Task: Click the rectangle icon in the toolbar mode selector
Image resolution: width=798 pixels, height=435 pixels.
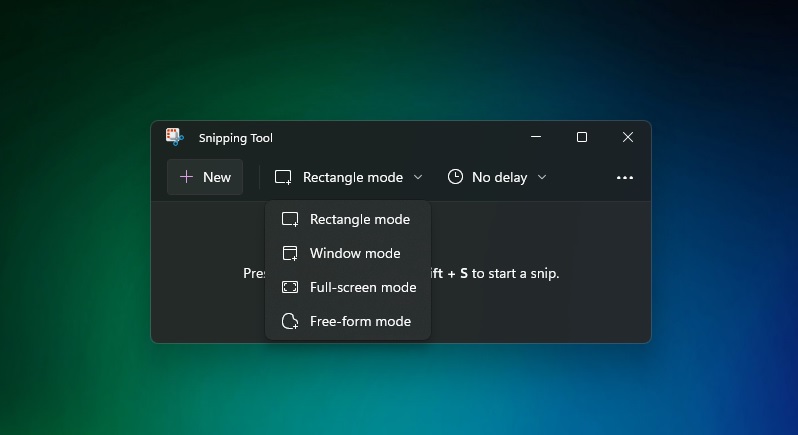Action: pos(283,177)
